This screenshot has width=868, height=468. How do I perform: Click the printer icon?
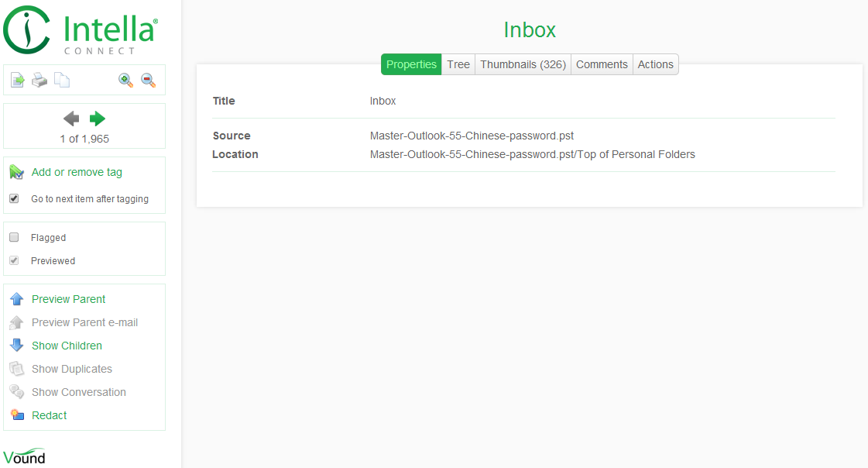[39, 80]
